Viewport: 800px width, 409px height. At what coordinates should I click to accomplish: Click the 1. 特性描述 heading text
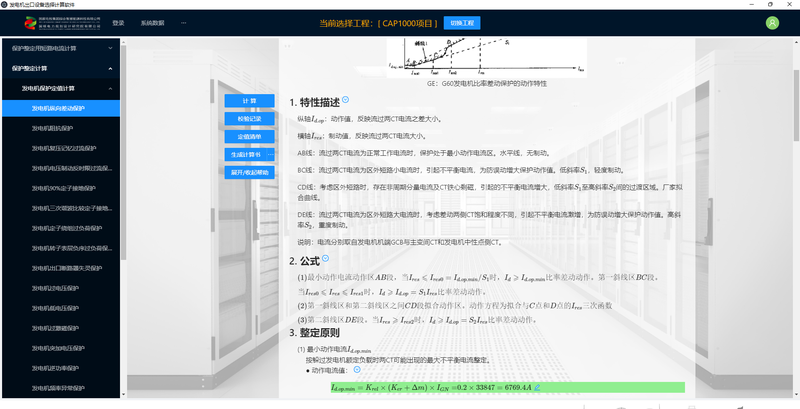click(x=314, y=102)
